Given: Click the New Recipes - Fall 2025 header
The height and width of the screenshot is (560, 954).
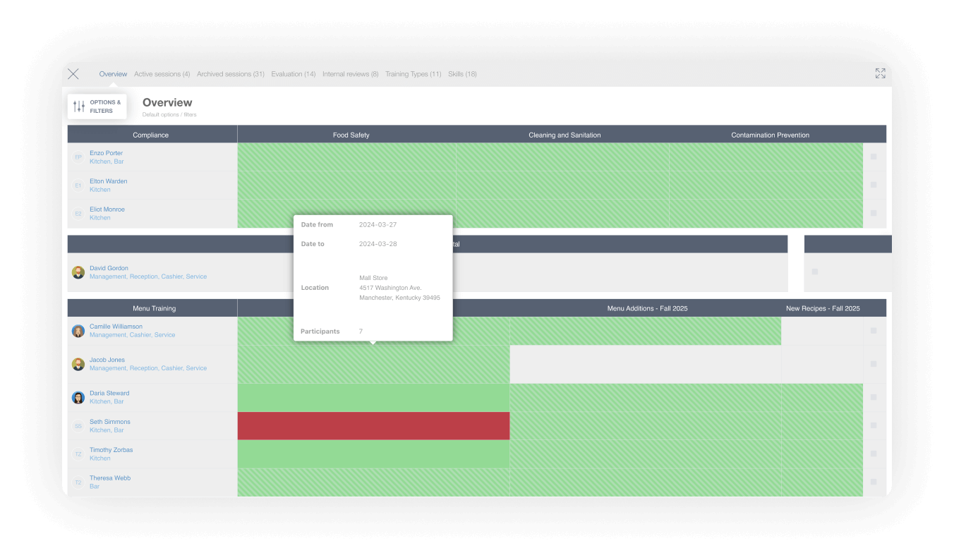Looking at the screenshot, I should pos(823,308).
